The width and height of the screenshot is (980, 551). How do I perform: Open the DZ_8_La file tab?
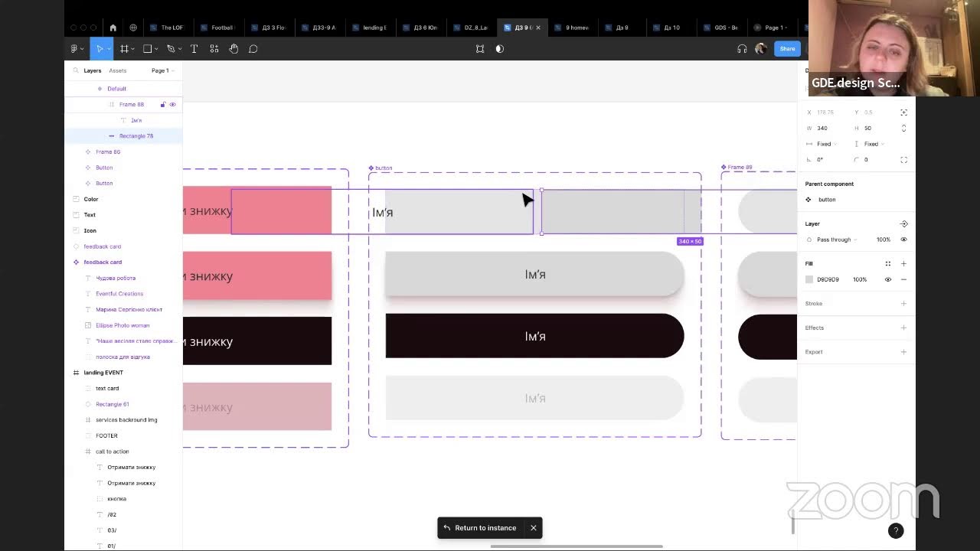coord(470,28)
